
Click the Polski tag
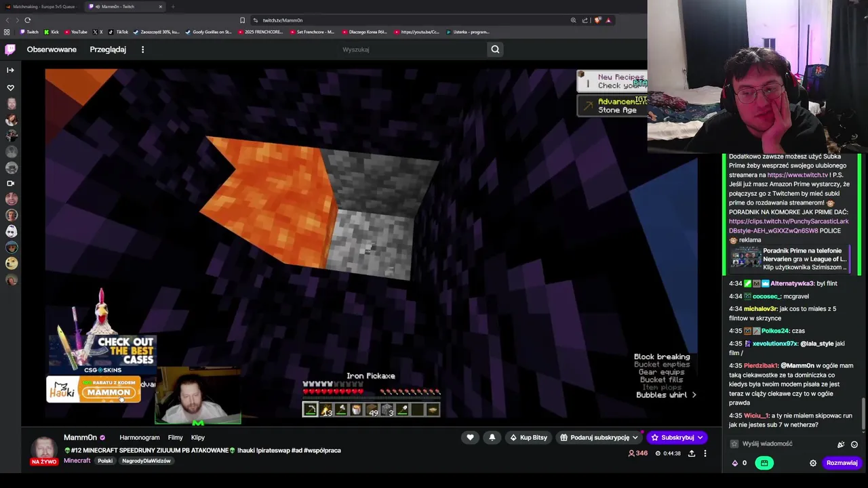click(104, 461)
